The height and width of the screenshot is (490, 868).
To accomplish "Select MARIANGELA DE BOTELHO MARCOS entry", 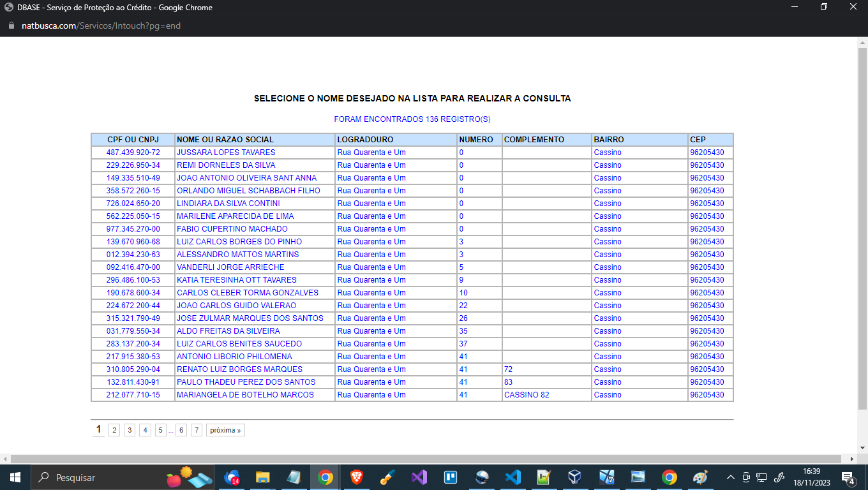I will (x=245, y=395).
